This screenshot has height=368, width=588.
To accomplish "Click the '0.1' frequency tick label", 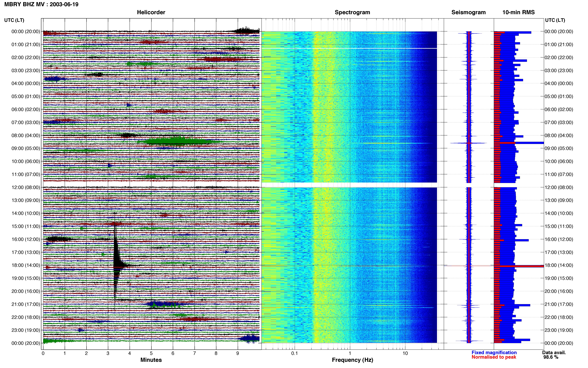I will pos(295,353).
